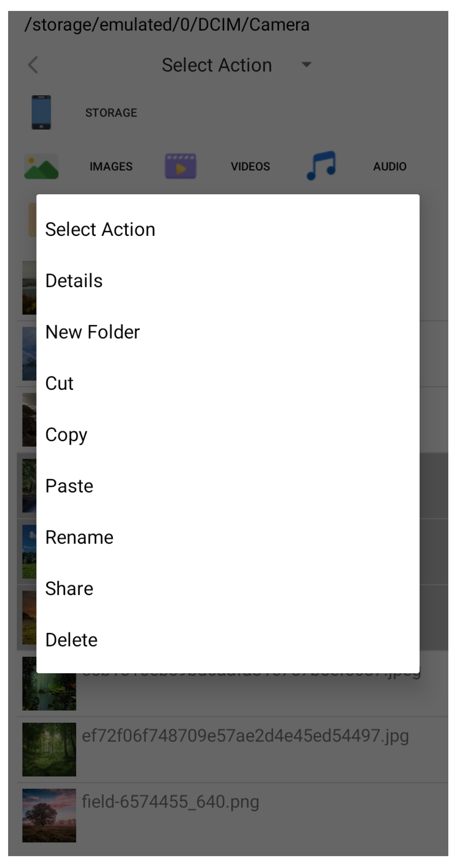The image size is (458, 868).
Task: Select Paste in the action list
Action: pyautogui.click(x=228, y=486)
